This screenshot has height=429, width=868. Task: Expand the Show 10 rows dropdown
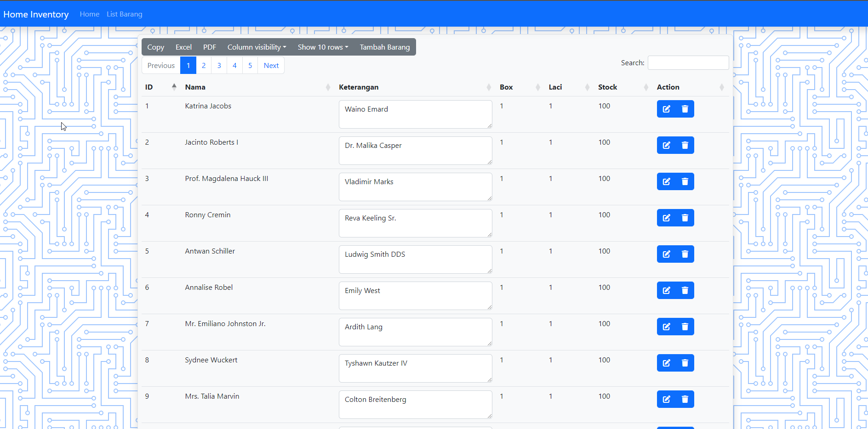pos(323,47)
